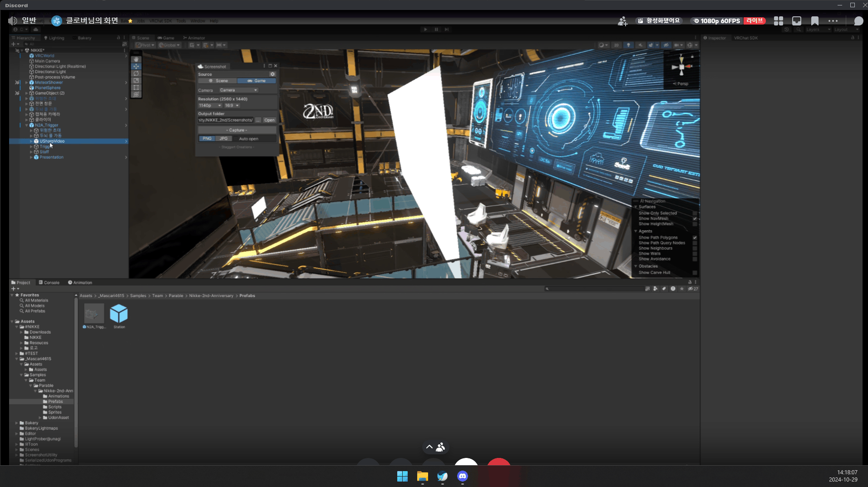Select the Rotate tool in Scene toolbar

(x=136, y=74)
